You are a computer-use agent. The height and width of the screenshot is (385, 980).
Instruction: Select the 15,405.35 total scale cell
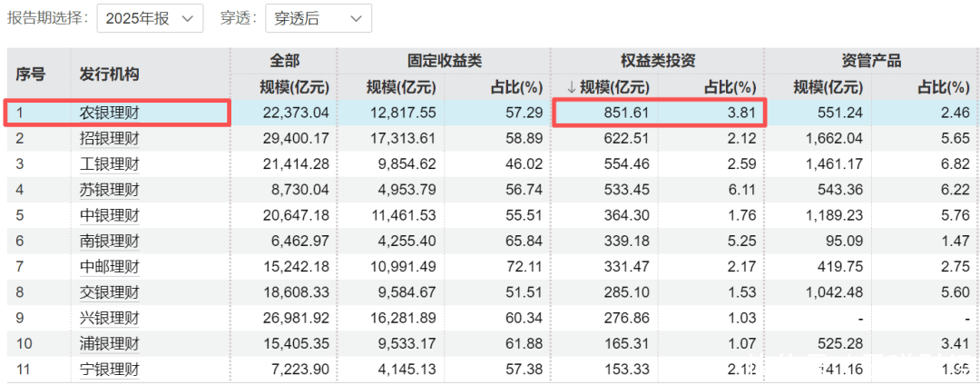[296, 344]
